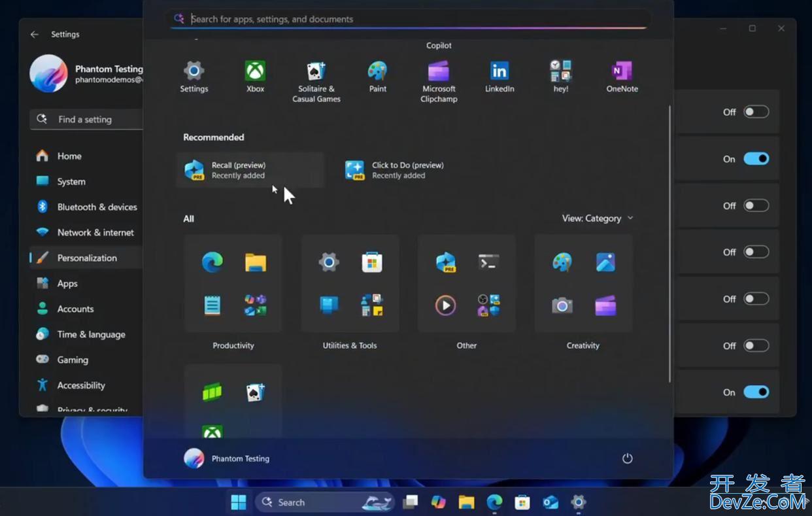Open the Xbox pinned app
The height and width of the screenshot is (516, 812).
point(255,77)
